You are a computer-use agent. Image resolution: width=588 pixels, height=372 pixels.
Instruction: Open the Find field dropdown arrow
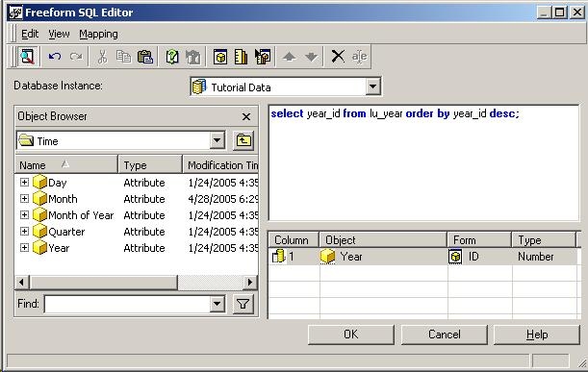tap(217, 304)
